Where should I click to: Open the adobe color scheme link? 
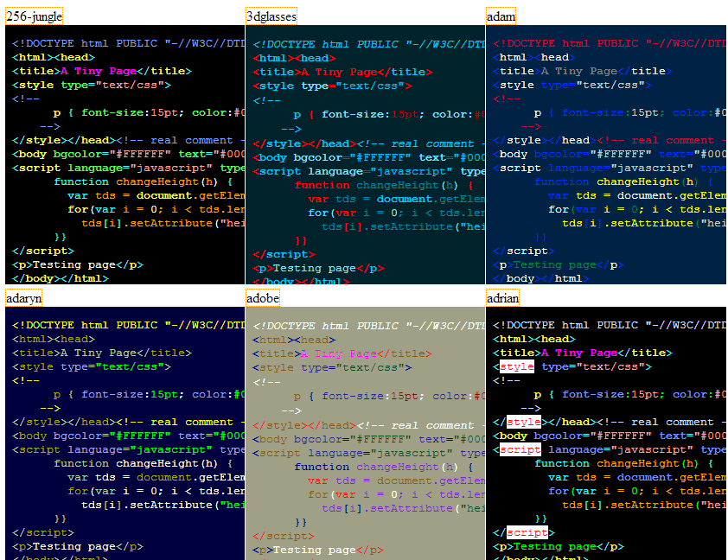pos(262,297)
